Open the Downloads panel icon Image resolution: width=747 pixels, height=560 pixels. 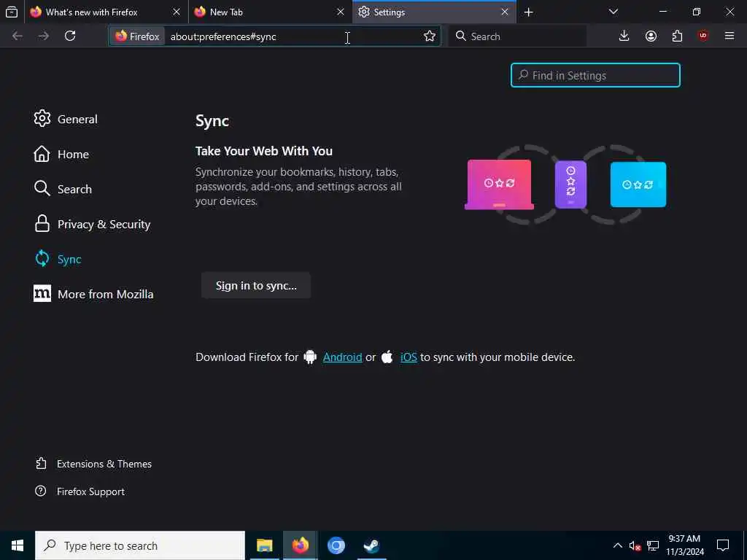624,36
